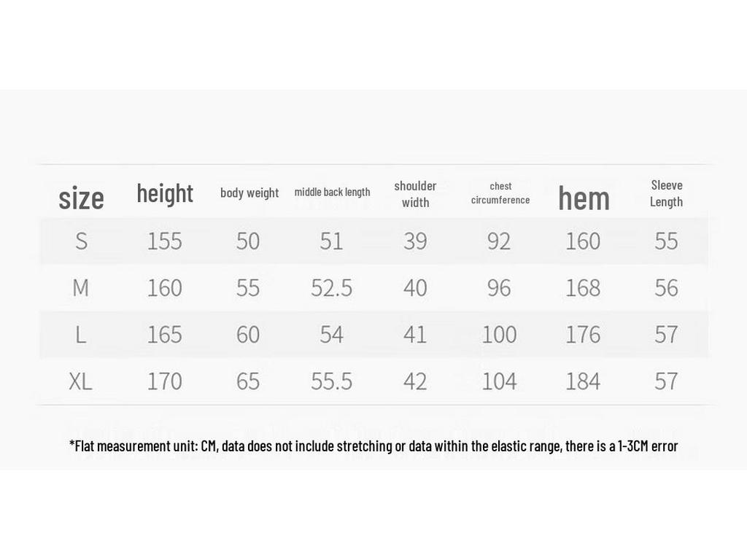747x560 pixels.
Task: Click the sleeve length value 56
Action: [x=666, y=287]
